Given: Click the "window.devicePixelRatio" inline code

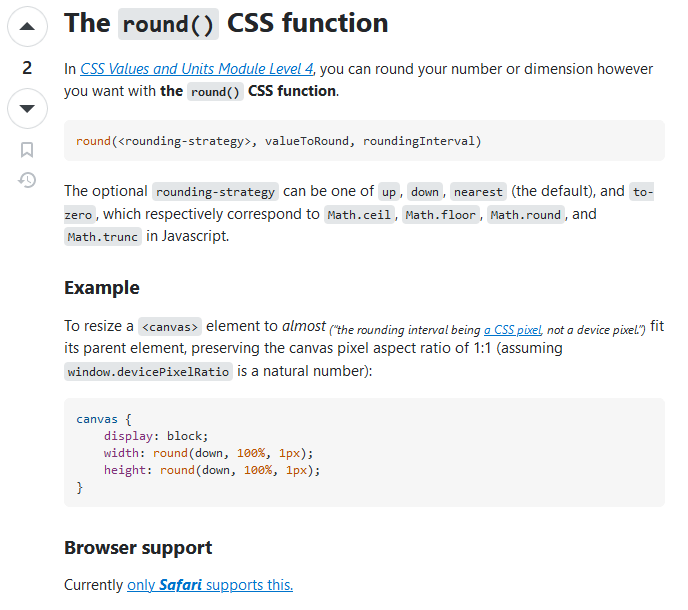Looking at the screenshot, I should click(x=148, y=371).
